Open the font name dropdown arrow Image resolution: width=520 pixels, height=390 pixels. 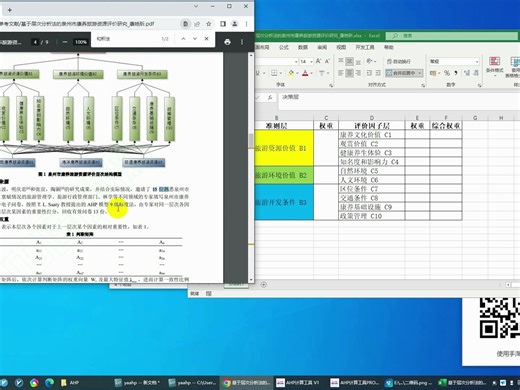point(296,62)
